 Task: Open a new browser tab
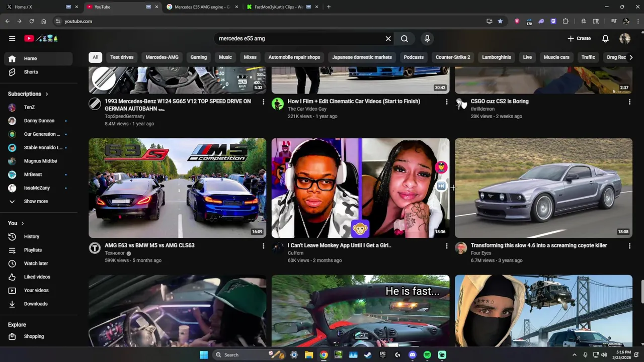[x=329, y=7]
